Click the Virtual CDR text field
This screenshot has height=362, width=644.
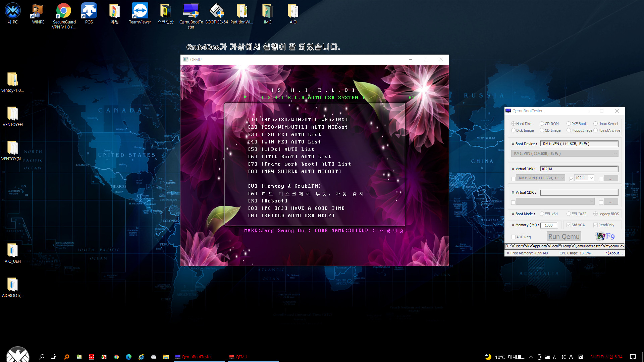pos(579,192)
